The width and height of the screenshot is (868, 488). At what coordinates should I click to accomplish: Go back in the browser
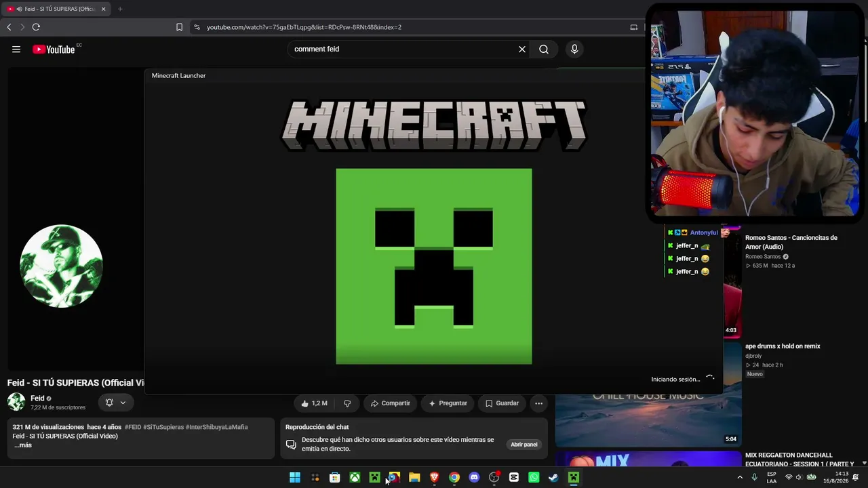coord(9,27)
